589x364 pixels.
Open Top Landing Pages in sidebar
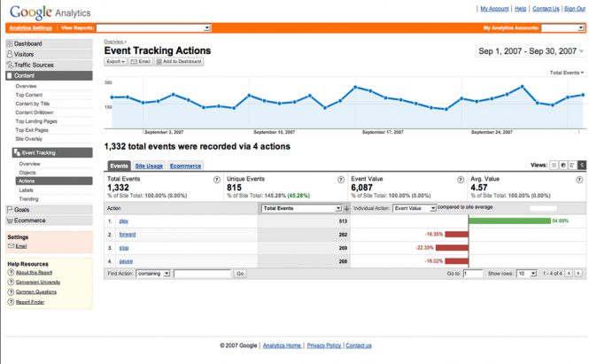[x=36, y=121]
